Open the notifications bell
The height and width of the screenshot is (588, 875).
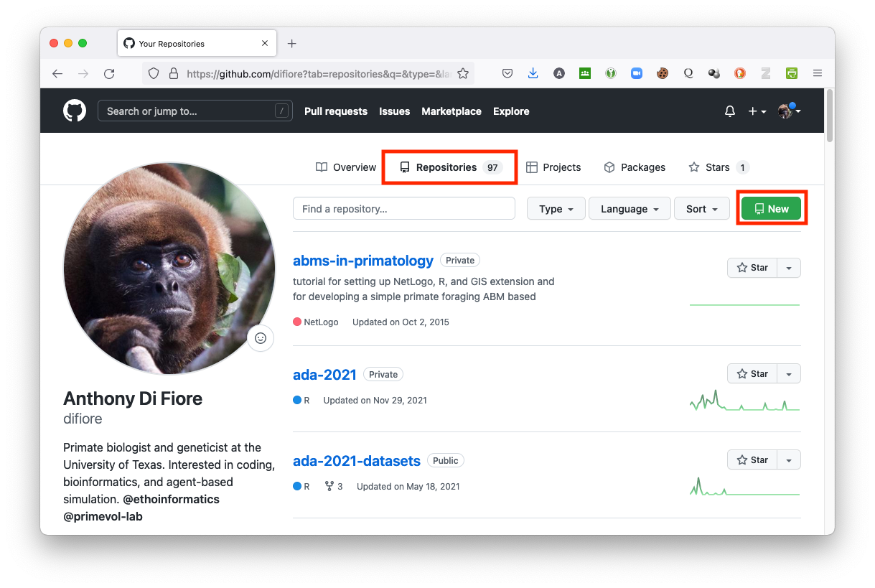(x=729, y=111)
